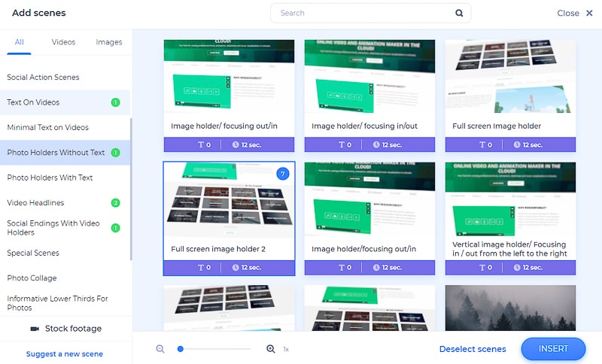602x364 pixels.
Task: Close the Add scenes dialog
Action: [575, 13]
